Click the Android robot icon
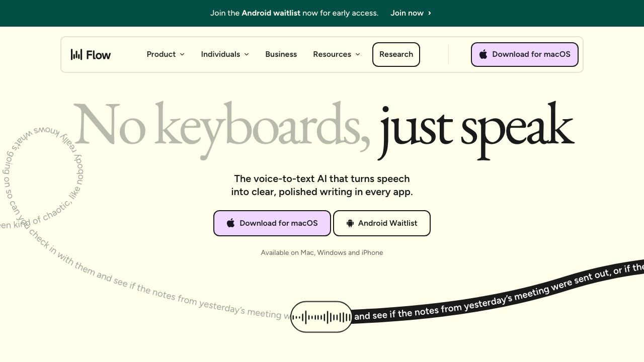This screenshot has height=362, width=644. [350, 223]
